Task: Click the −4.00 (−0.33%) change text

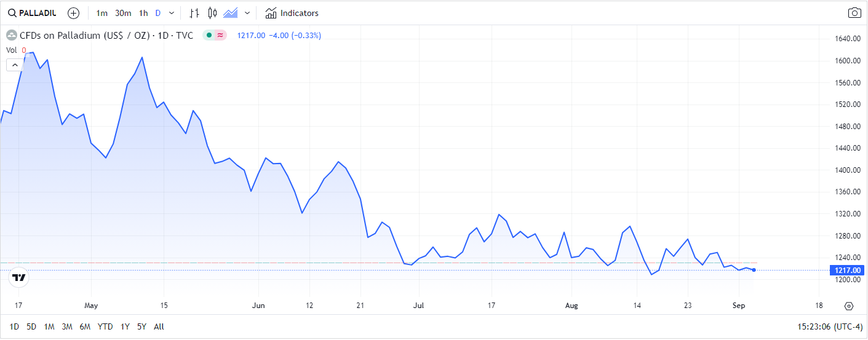Action: click(x=295, y=35)
